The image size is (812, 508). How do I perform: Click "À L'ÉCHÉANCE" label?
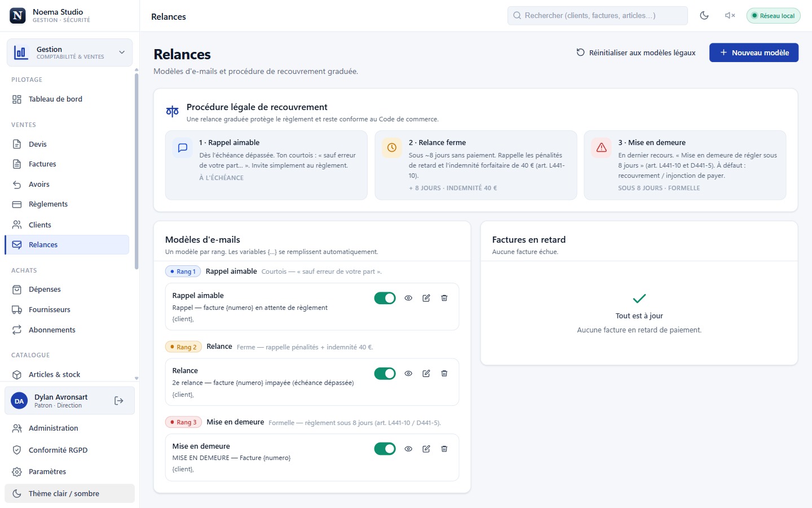click(222, 178)
